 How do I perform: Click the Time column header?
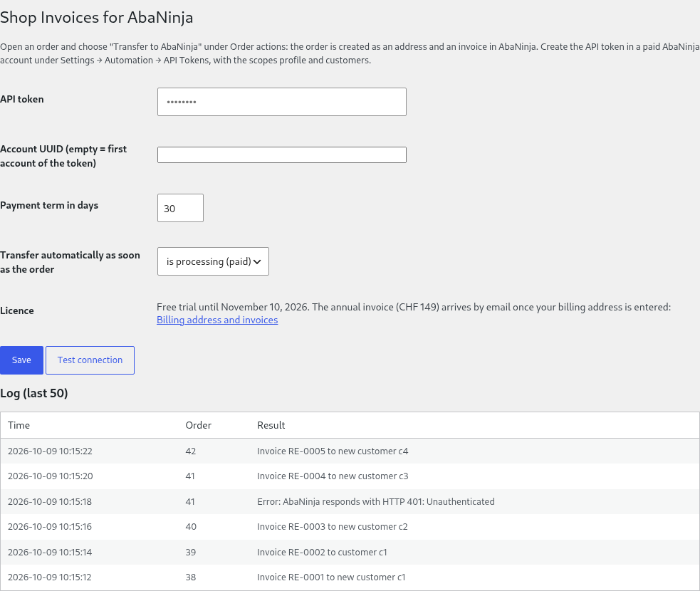pyautogui.click(x=19, y=425)
